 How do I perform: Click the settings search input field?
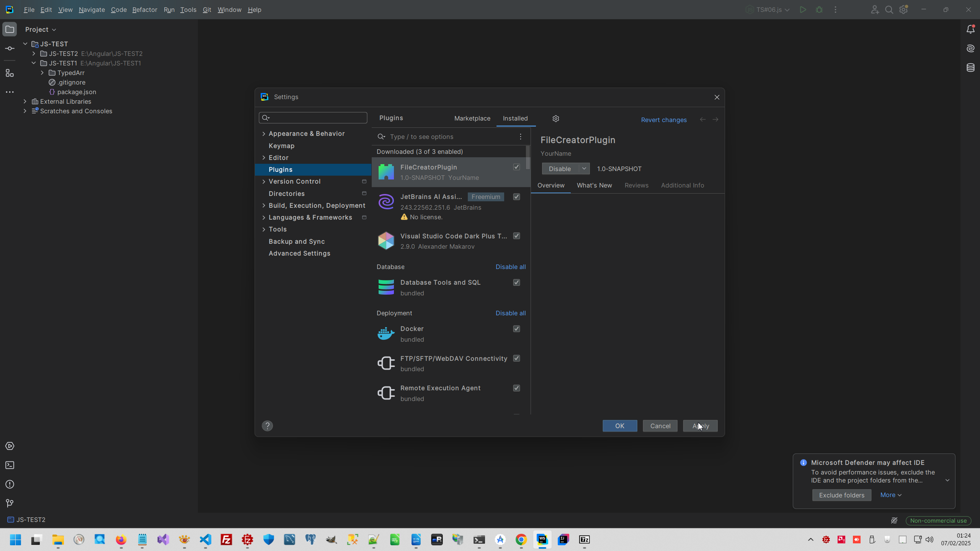(x=318, y=118)
